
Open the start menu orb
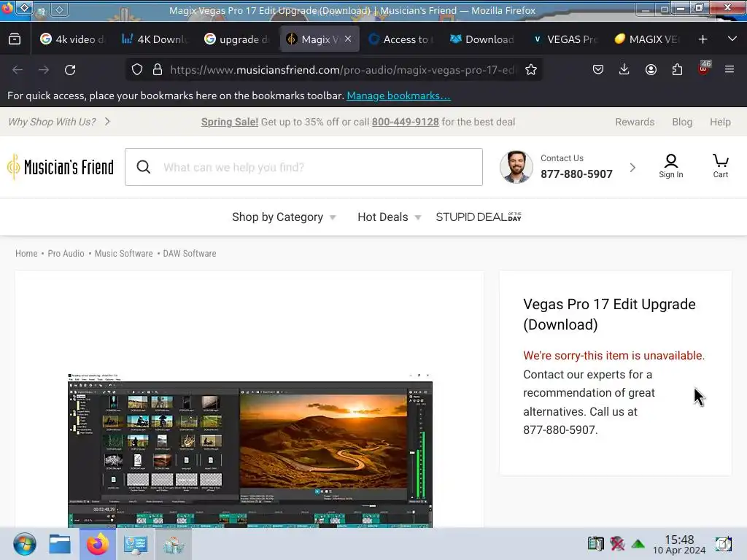click(24, 544)
